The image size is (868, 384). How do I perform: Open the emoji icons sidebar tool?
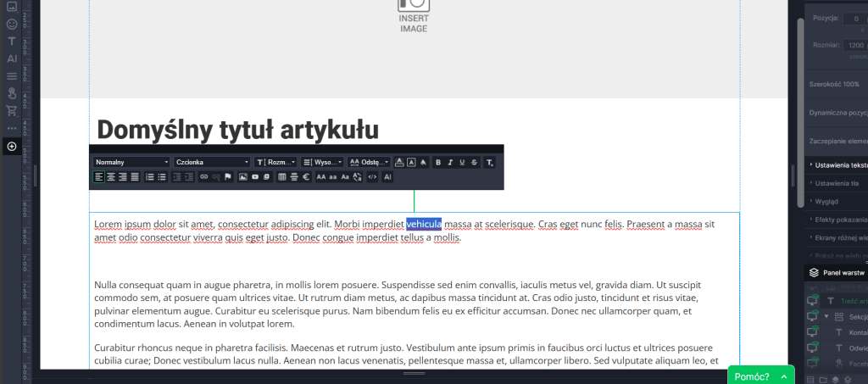coord(12,24)
